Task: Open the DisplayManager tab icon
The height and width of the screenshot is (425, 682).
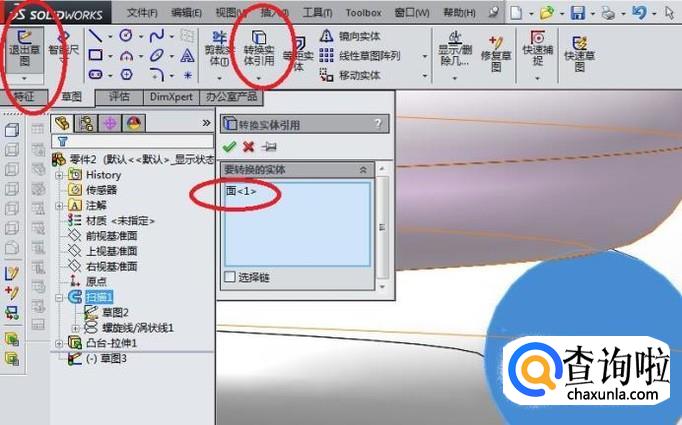Action: tap(134, 124)
